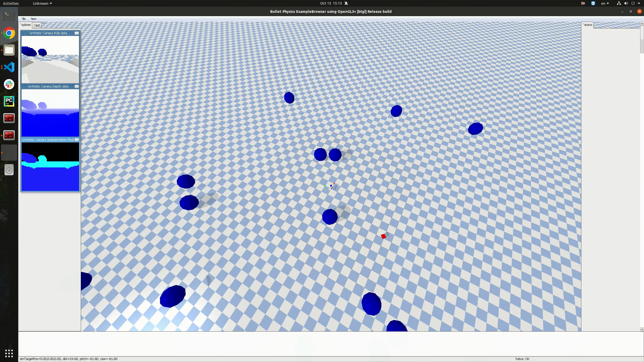Open the volume icon in top bar
Image resolution: width=644 pixels, height=362 pixels.
626,3
